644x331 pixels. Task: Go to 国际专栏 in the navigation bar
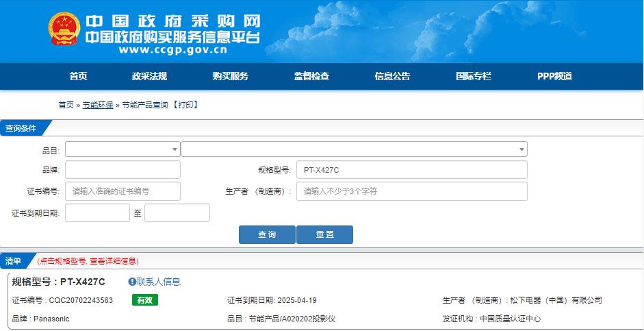(x=473, y=76)
